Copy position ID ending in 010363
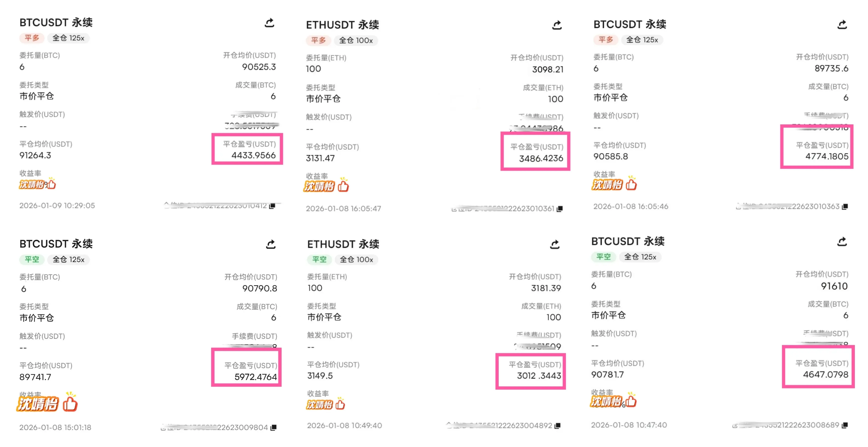This screenshot has width=868, height=447. [845, 206]
